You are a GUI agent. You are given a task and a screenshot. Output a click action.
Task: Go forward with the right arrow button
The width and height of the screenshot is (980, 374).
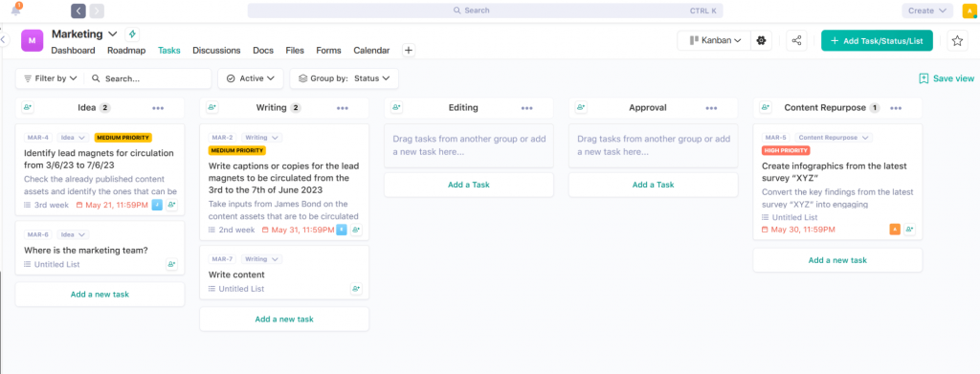click(x=97, y=11)
